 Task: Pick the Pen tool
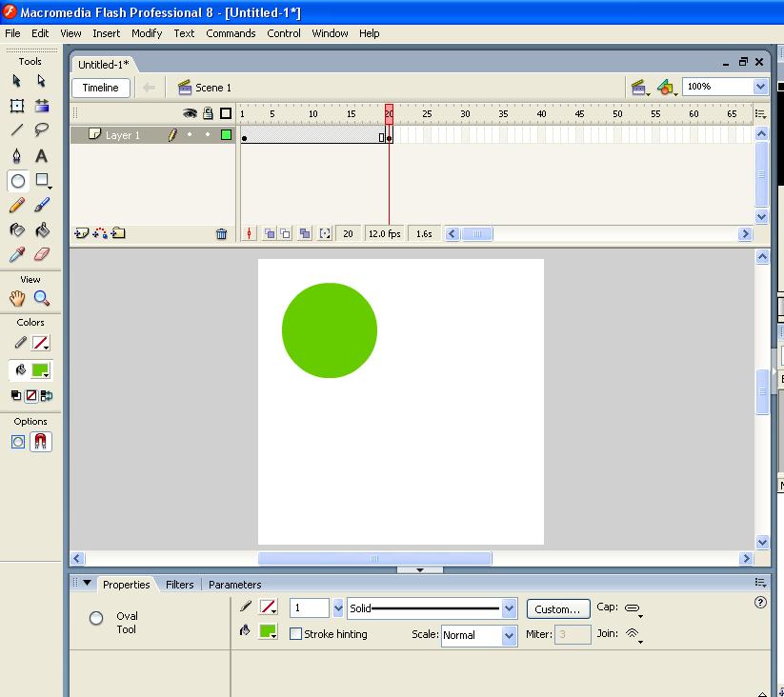click(x=16, y=156)
